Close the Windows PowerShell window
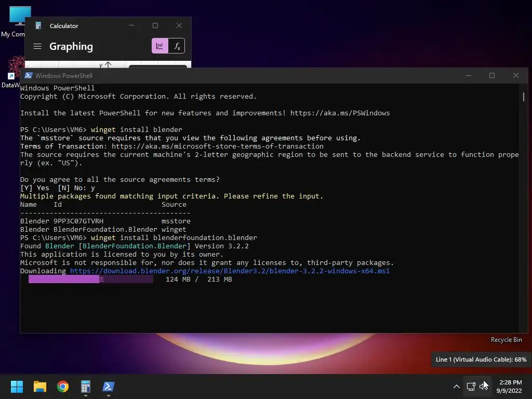This screenshot has height=399, width=532. [x=516, y=75]
